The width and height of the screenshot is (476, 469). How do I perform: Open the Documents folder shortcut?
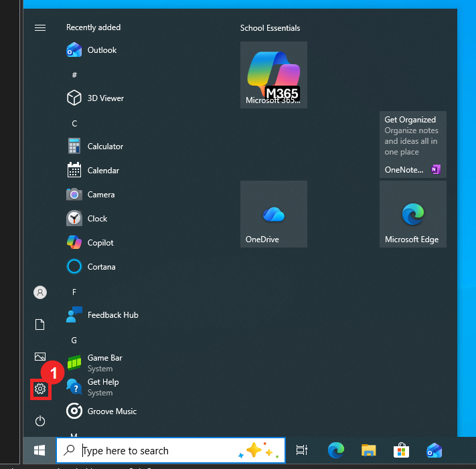click(x=40, y=324)
